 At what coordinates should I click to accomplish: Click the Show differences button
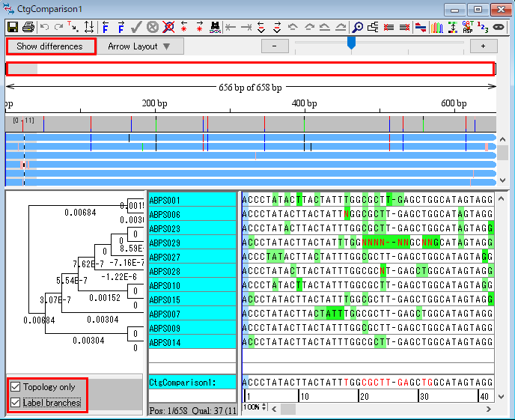(50, 46)
